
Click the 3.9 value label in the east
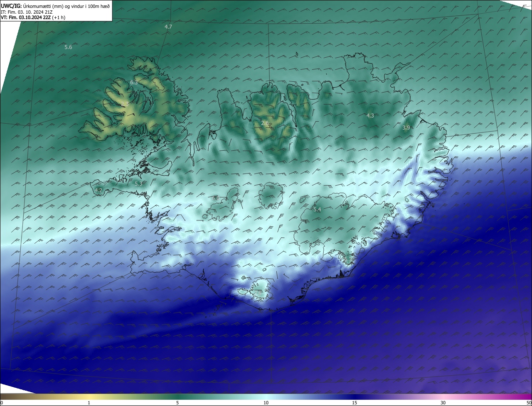click(406, 128)
